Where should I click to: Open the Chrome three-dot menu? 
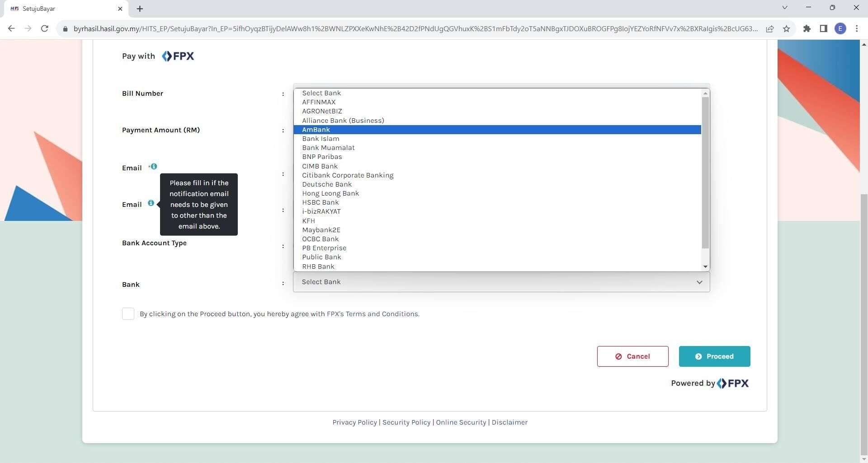pyautogui.click(x=857, y=28)
